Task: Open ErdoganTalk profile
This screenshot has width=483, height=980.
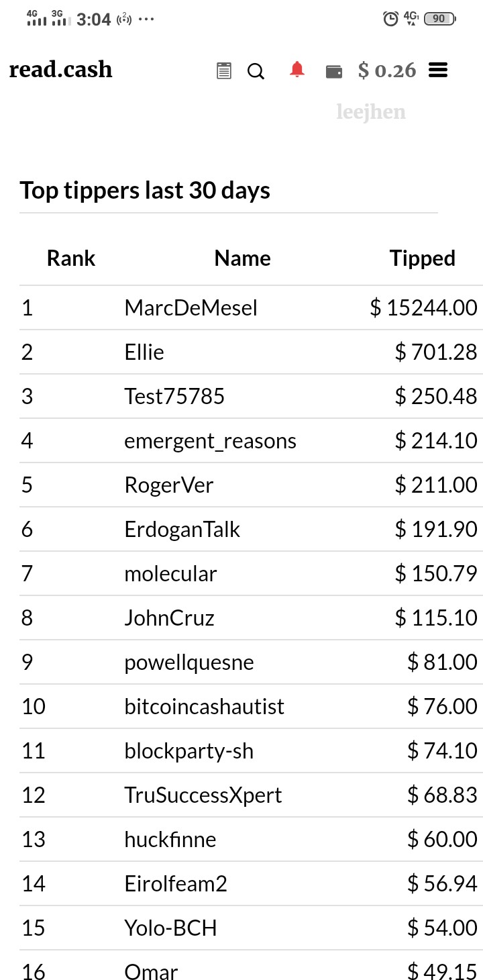Action: [182, 530]
